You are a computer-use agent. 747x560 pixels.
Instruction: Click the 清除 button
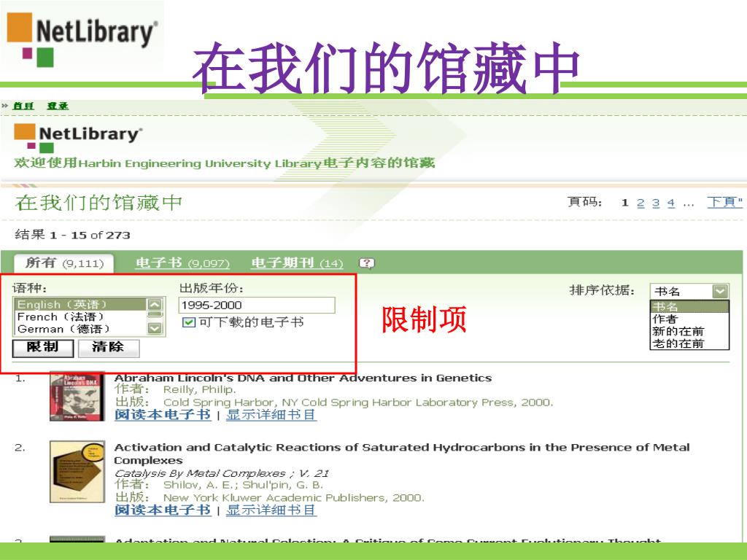pos(109,348)
